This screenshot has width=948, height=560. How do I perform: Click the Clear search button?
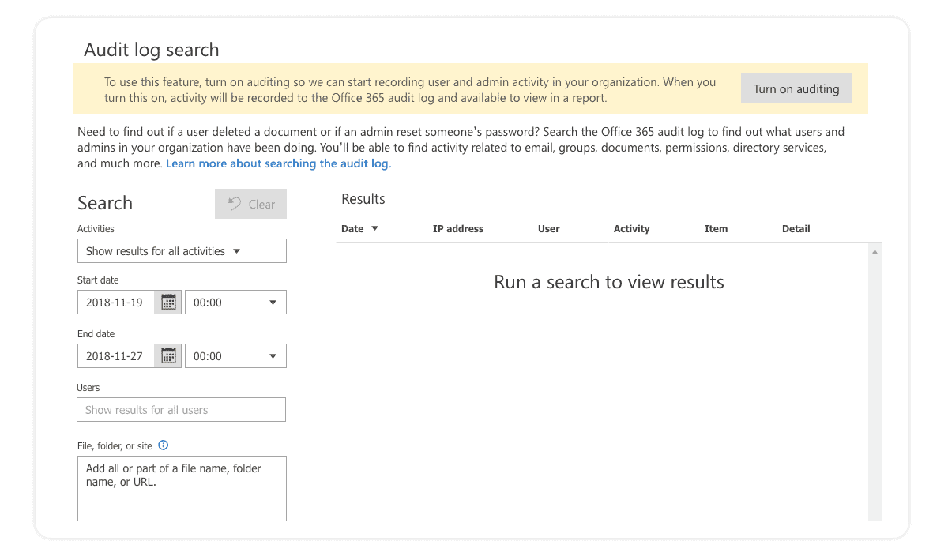(250, 204)
